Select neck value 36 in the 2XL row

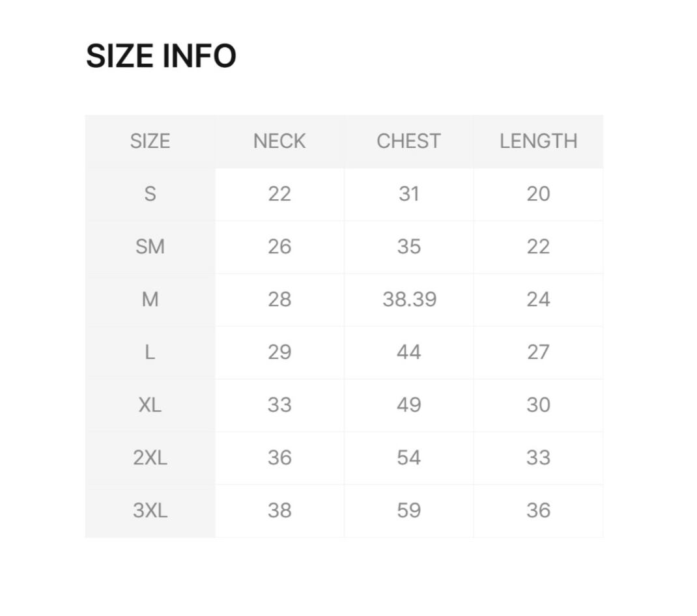(x=279, y=458)
